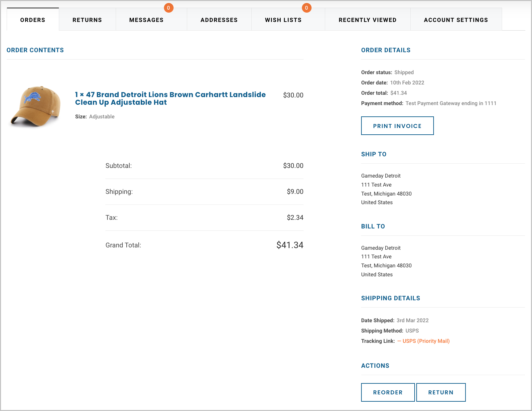Click the Shipping Details heading
This screenshot has height=411, width=532.
tap(391, 298)
